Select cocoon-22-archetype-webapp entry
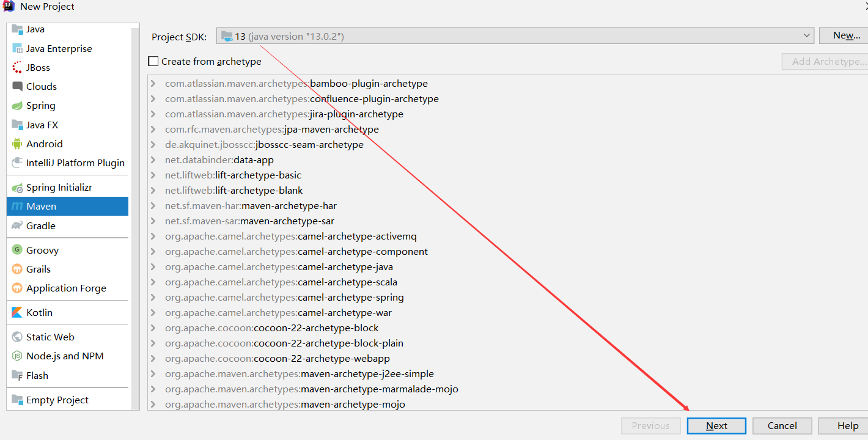Image resolution: width=868 pixels, height=440 pixels. click(x=278, y=359)
